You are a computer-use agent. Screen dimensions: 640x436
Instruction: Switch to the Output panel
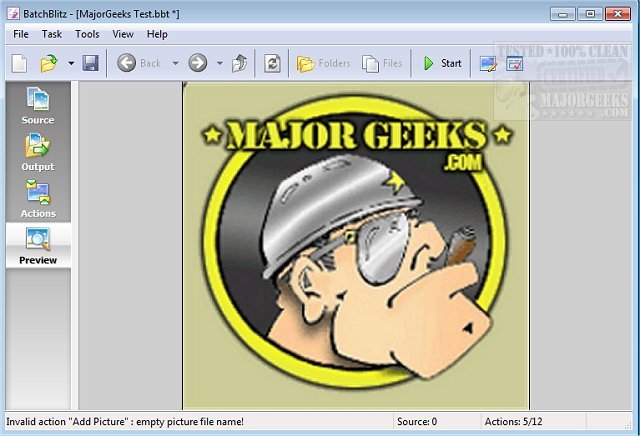click(38, 152)
